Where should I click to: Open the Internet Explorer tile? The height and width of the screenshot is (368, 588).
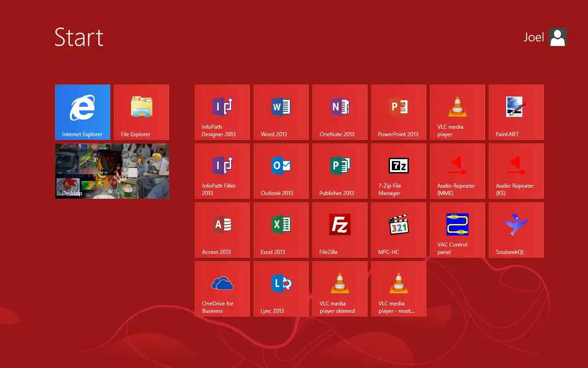pyautogui.click(x=83, y=112)
